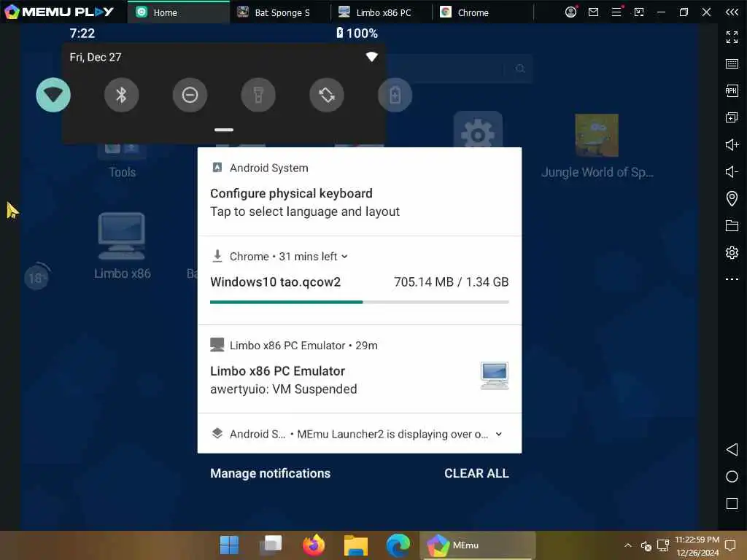Open GPS location icon in sidebar
This screenshot has width=747, height=560.
732,198
